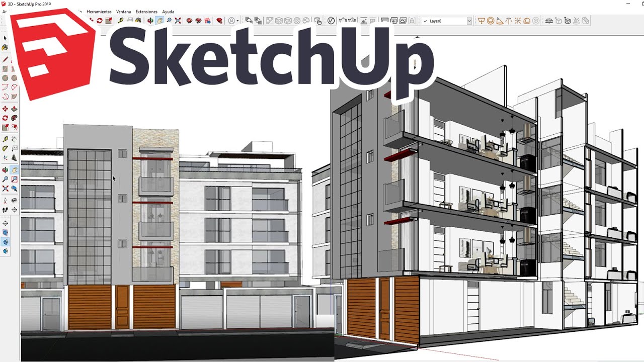Choose the Circle drawing tool

(x=5, y=78)
